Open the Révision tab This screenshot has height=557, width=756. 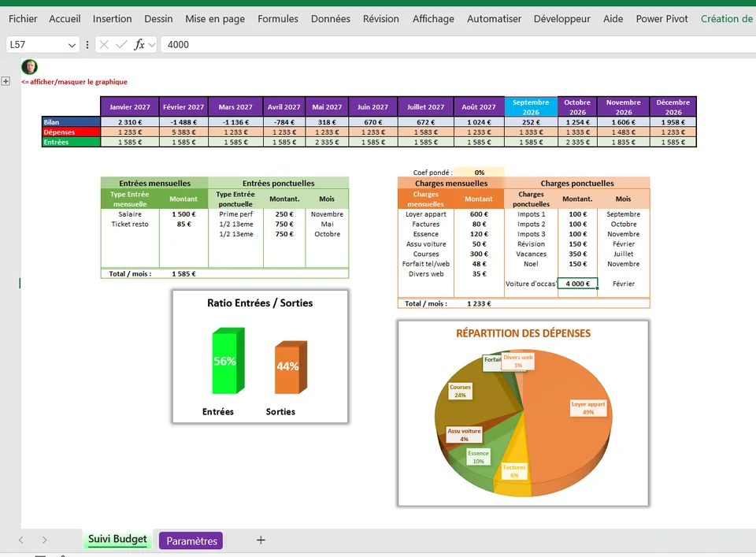(x=381, y=19)
